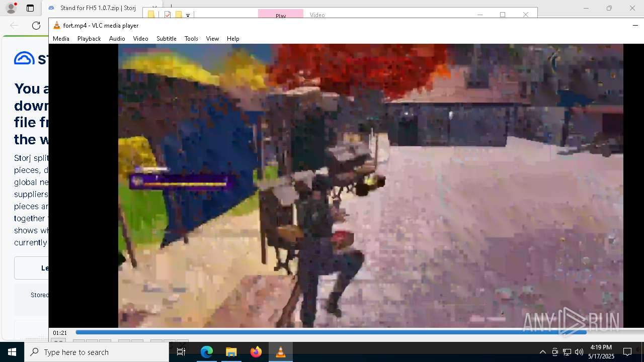The image size is (644, 362).
Task: Expand the File Explorer quick access toolbar dropdown
Action: click(x=188, y=16)
